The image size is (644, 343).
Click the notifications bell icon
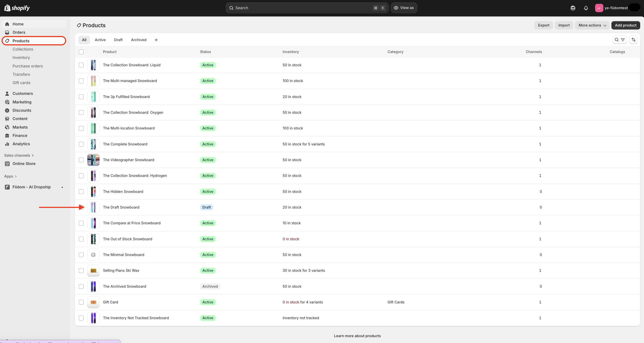(x=586, y=8)
